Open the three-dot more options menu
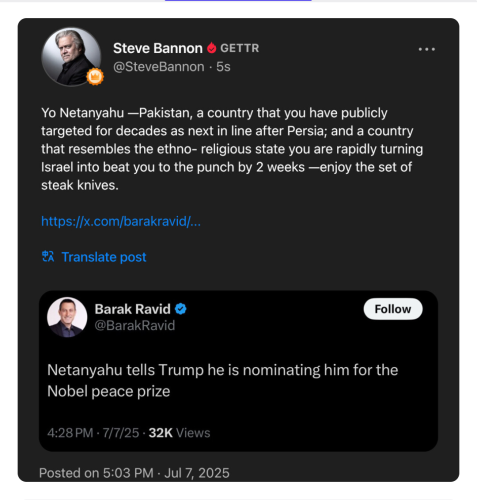This screenshot has height=500, width=477. click(427, 49)
